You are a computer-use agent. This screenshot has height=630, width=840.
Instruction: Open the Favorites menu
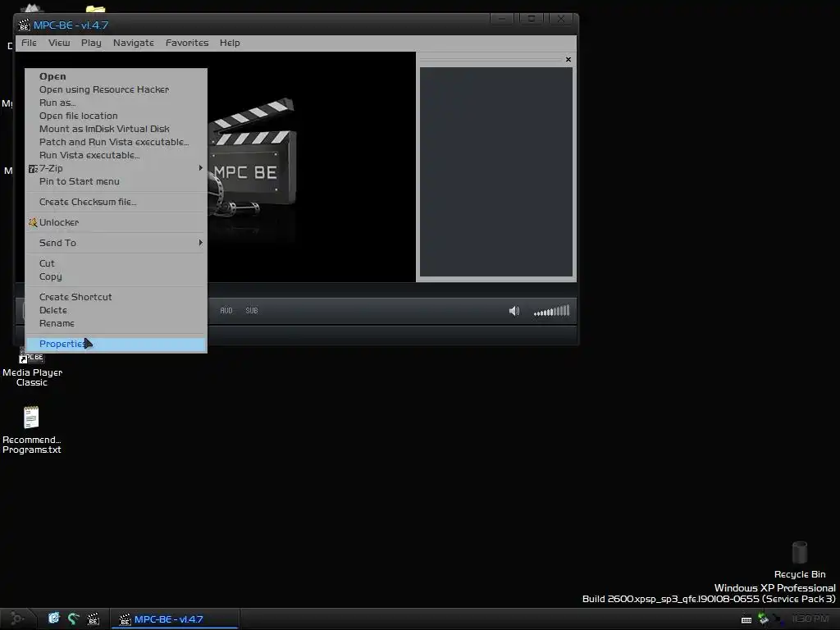pos(187,43)
